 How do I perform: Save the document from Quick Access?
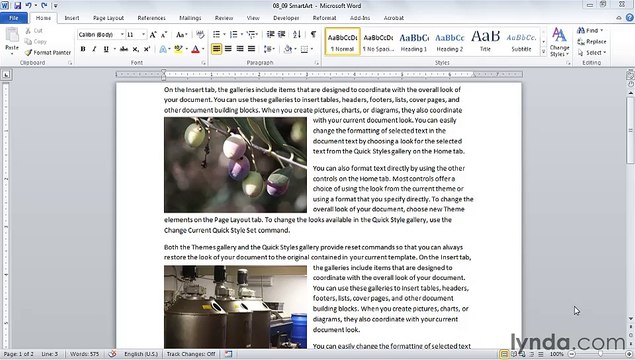pyautogui.click(x=18, y=6)
